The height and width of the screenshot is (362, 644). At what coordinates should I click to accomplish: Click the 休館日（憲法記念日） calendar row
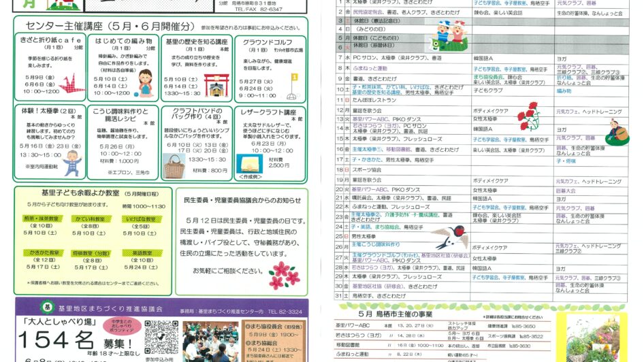coord(483,20)
